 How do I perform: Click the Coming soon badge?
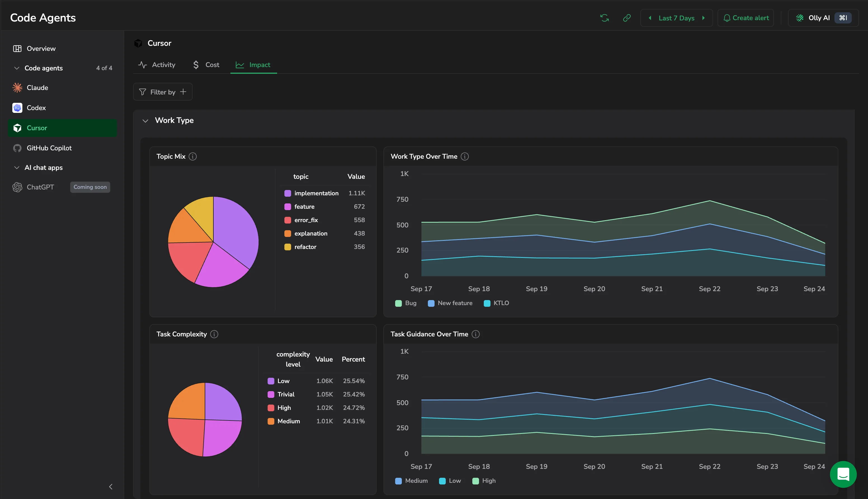[90, 187]
